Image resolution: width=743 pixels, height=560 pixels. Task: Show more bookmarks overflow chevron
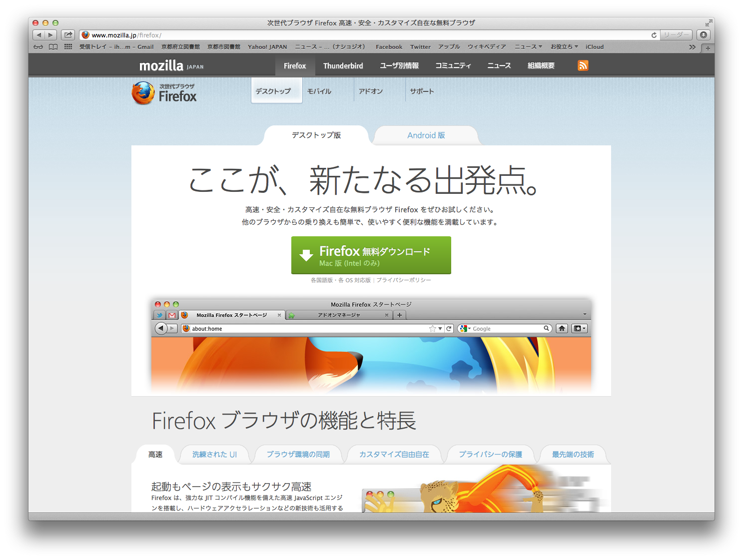point(692,47)
